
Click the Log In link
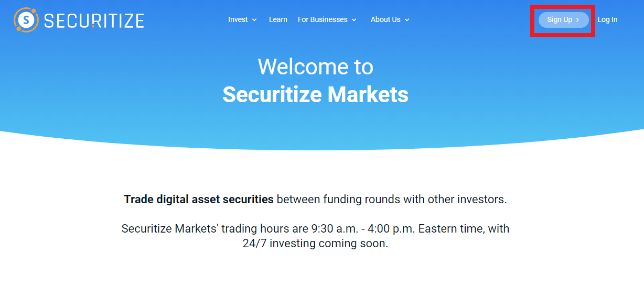(607, 19)
